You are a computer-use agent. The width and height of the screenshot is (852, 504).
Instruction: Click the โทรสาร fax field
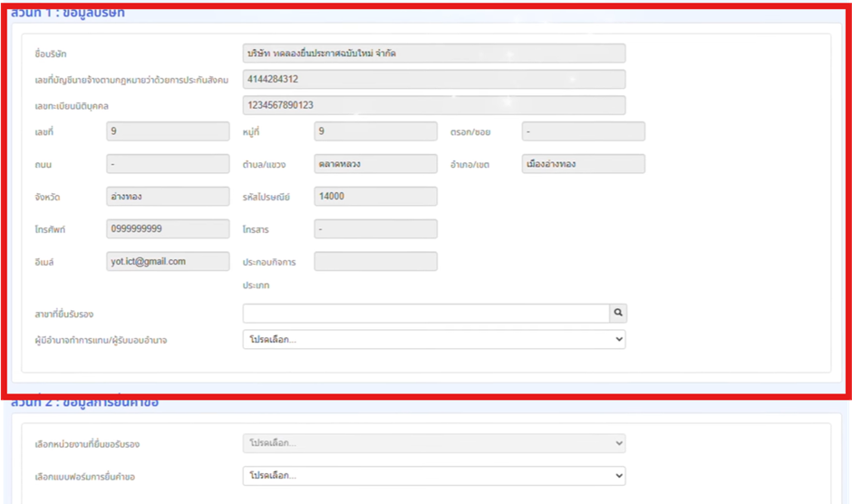[x=375, y=229]
